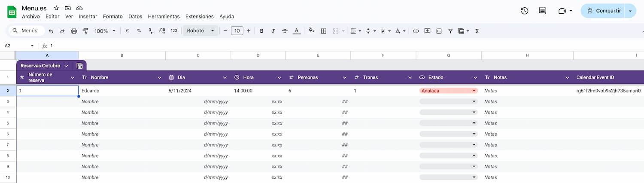Open the cell borders menu
Screen dimensions: 644x183
[x=324, y=31]
